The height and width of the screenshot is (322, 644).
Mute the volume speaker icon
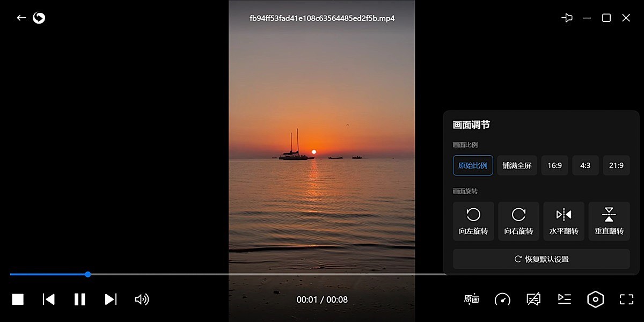click(x=142, y=299)
